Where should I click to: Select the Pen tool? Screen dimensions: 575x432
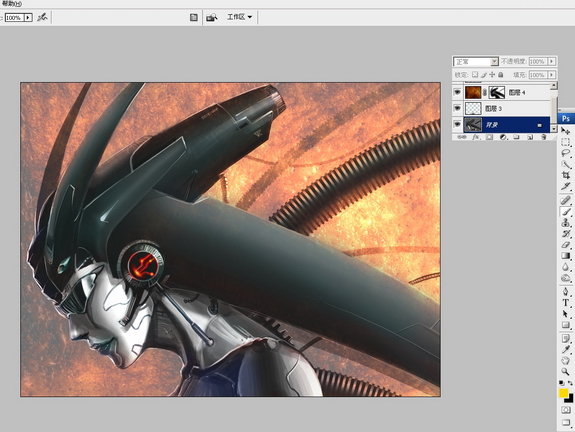pyautogui.click(x=565, y=292)
